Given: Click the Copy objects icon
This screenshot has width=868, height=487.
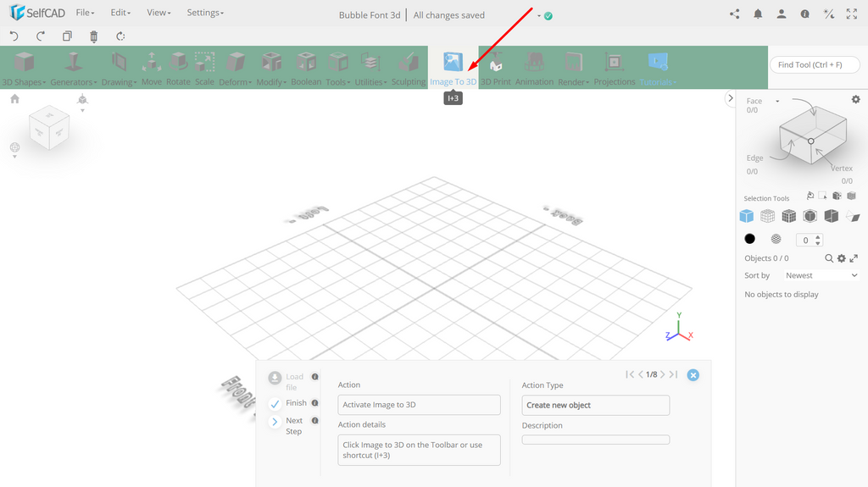Looking at the screenshot, I should pos(67,36).
